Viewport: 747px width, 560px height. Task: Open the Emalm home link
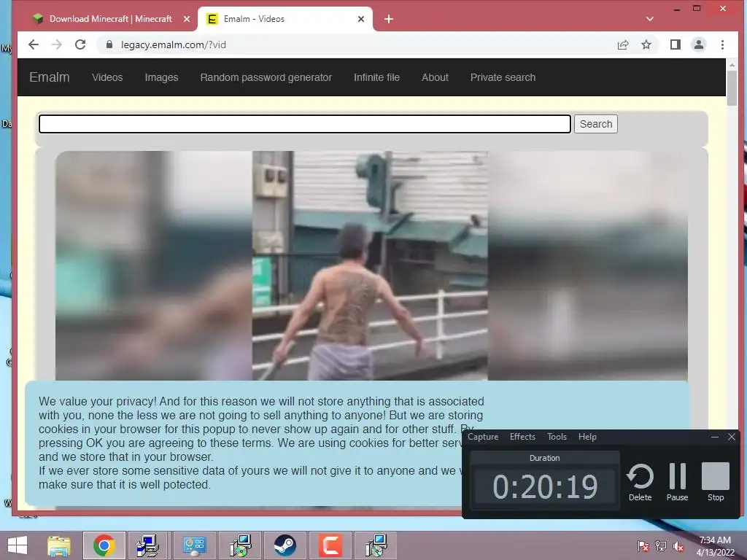pyautogui.click(x=50, y=77)
